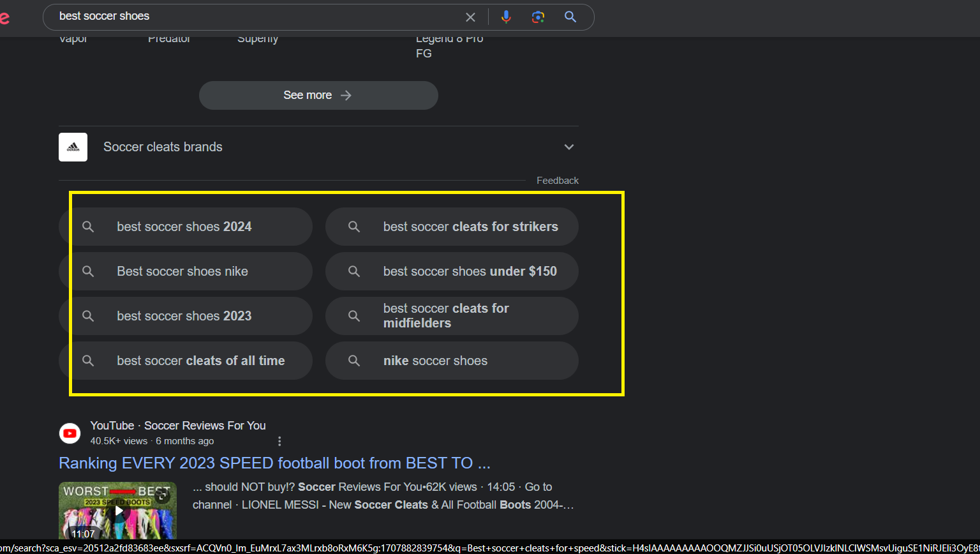Search 'best soccer cleats for midfielders'

click(x=452, y=316)
